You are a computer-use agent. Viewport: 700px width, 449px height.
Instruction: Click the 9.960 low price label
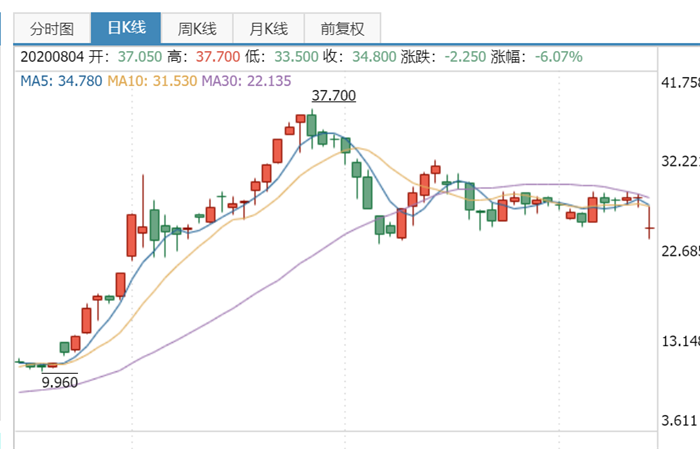[x=60, y=382]
